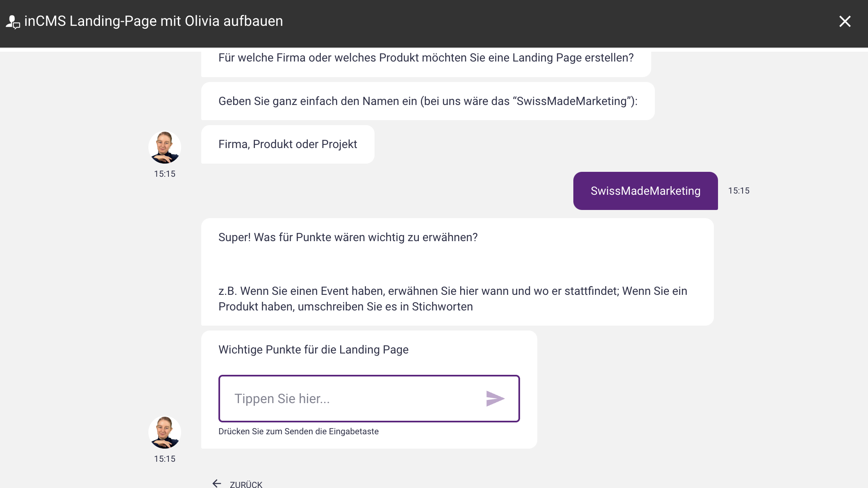Click the 'z.B. Wenn Sie einen Event haben' text

coord(453,299)
